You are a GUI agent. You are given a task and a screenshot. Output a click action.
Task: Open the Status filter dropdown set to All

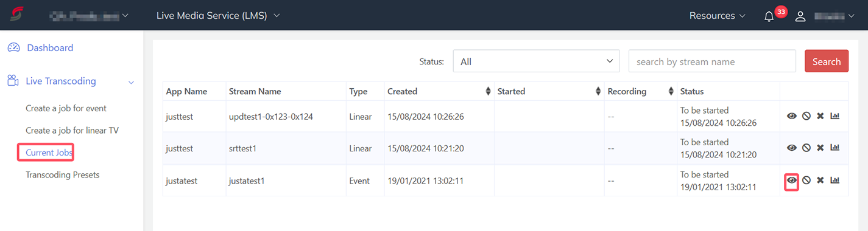click(x=536, y=61)
